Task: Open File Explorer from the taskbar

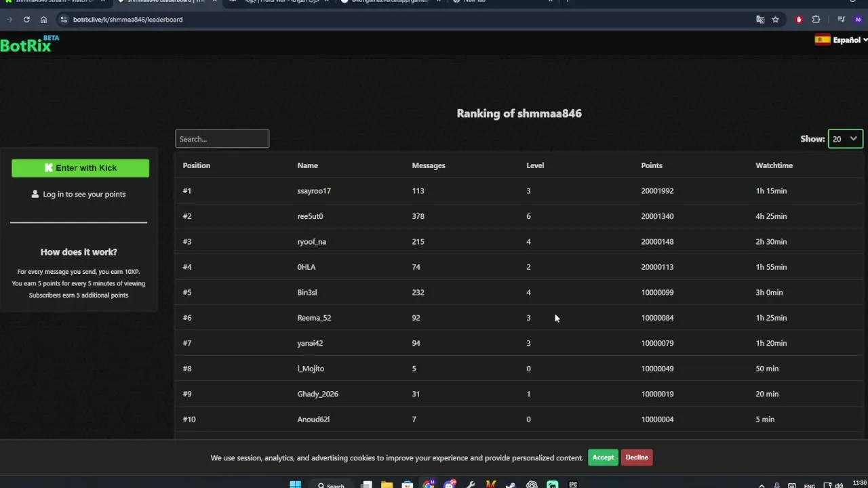Action: click(387, 485)
